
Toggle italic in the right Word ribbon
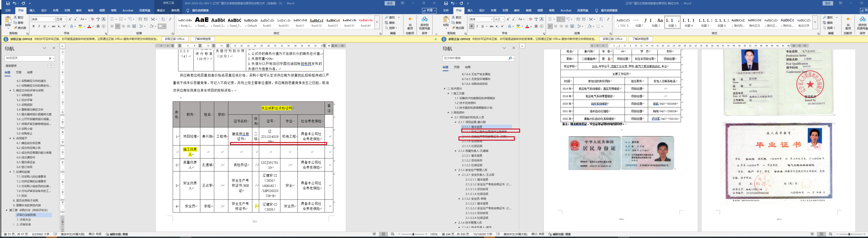(x=477, y=26)
